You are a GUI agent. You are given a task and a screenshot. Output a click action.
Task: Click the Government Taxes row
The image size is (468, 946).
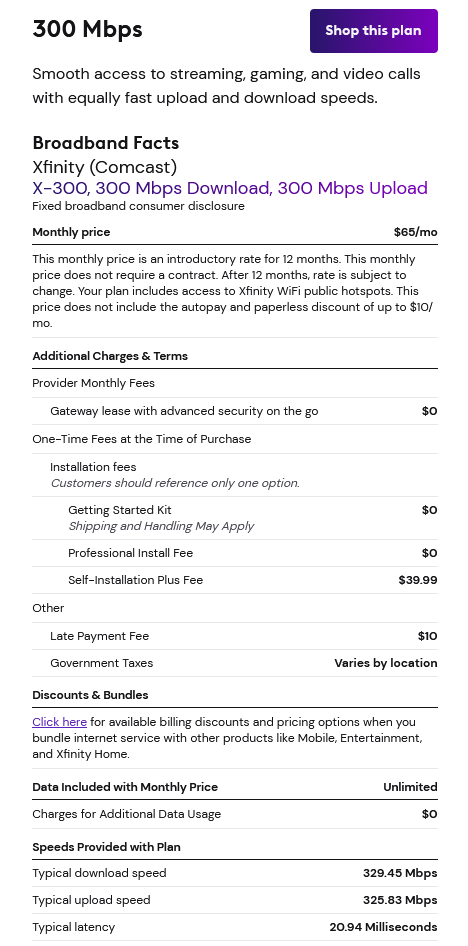[x=244, y=663]
